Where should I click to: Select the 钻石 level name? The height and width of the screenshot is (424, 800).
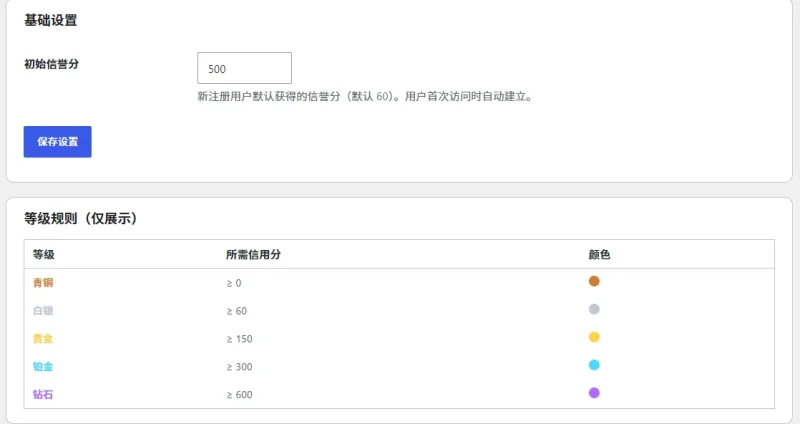[43, 394]
